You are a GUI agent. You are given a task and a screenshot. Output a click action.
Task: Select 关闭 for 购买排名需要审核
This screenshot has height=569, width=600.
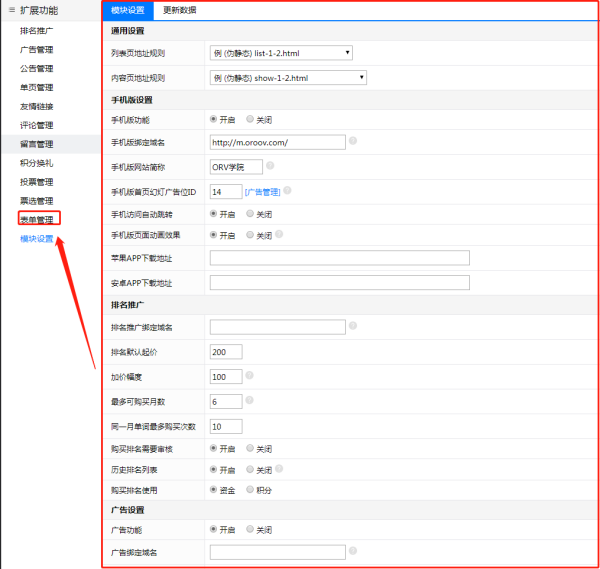tap(250, 448)
